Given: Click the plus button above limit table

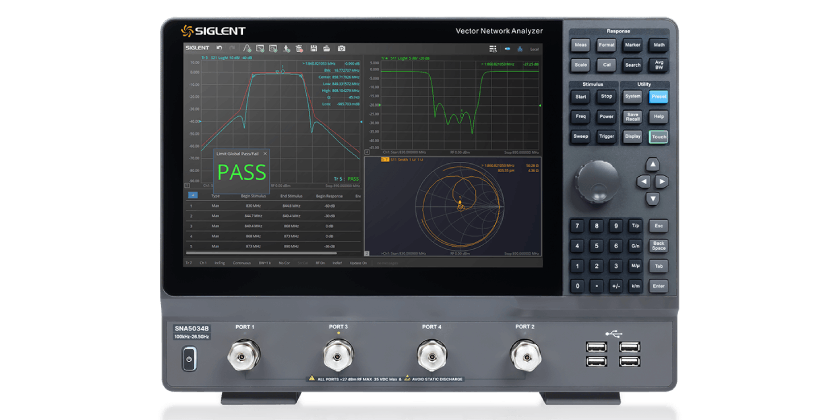Looking at the screenshot, I should 192,195.
